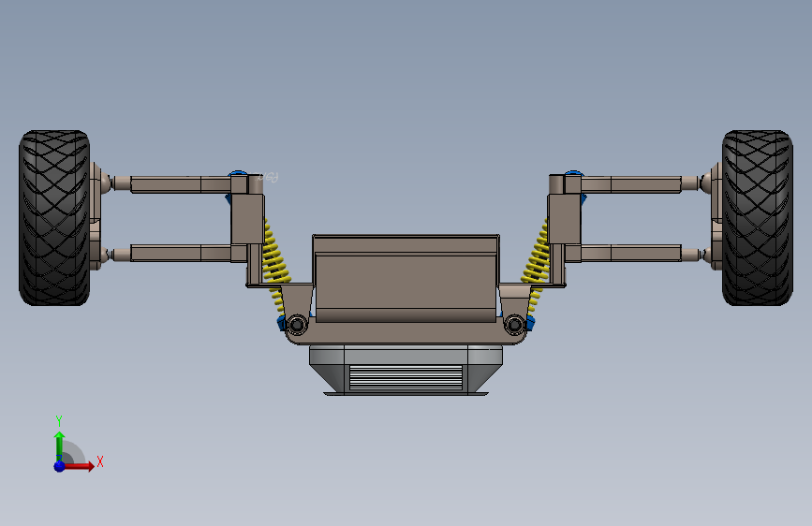Select the central chassis box body
This screenshot has height=526, width=812.
point(406,279)
